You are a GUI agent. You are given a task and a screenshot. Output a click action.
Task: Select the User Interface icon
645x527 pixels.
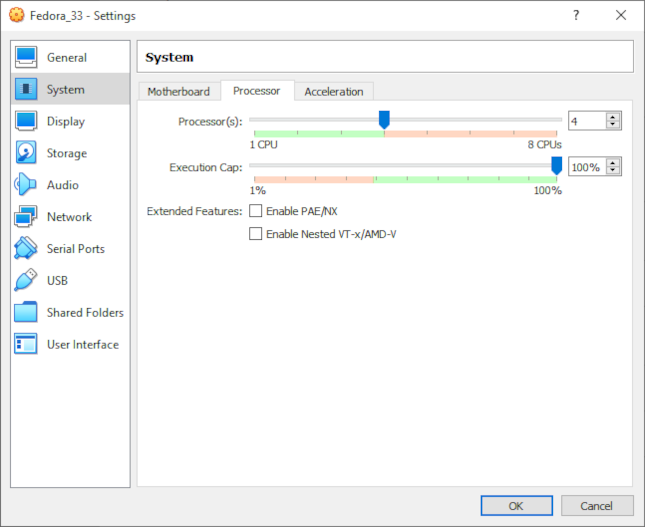(x=26, y=345)
